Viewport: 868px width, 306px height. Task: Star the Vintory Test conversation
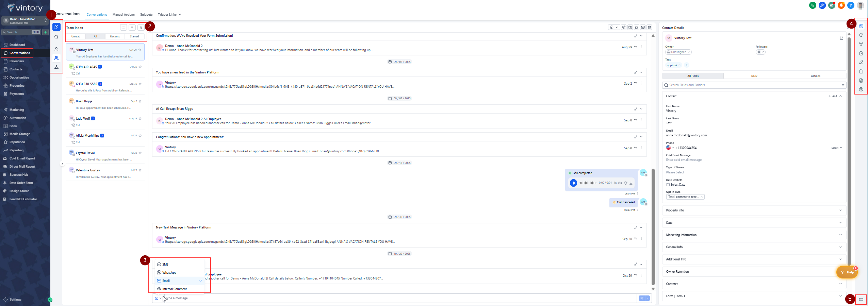[x=140, y=50]
